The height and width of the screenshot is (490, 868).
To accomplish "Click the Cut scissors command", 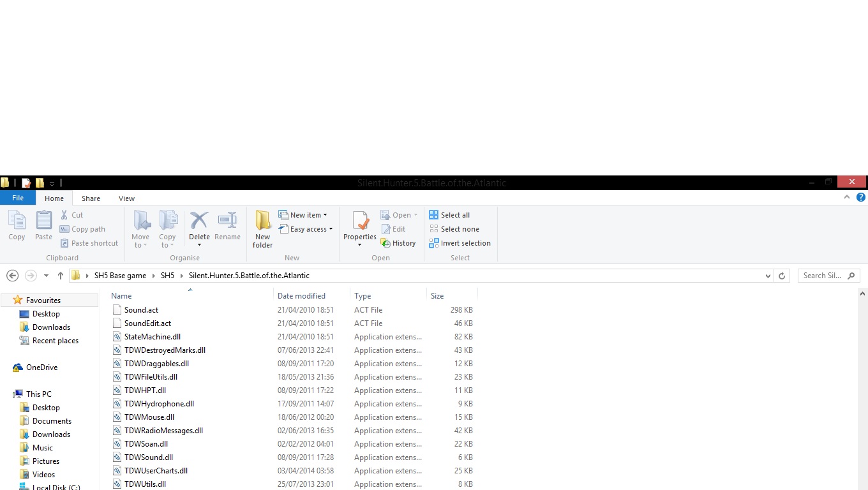I will 71,215.
